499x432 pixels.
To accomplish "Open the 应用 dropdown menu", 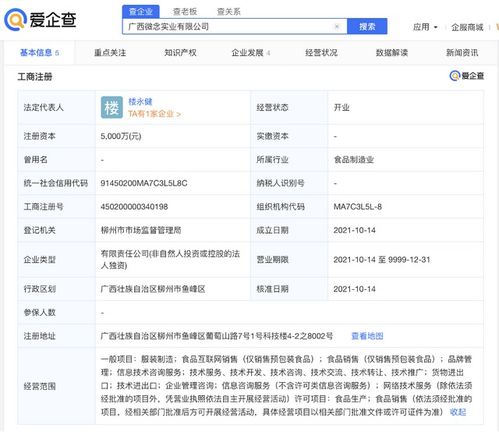I will (x=425, y=27).
